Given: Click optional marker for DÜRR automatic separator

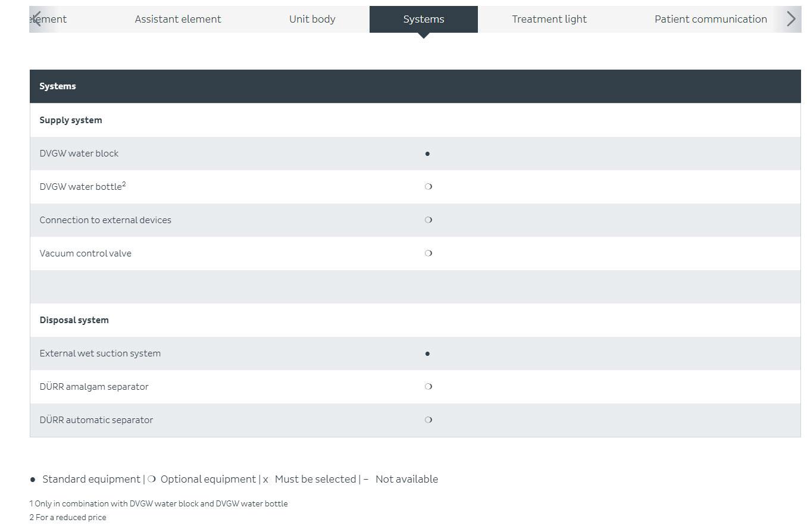Looking at the screenshot, I should pos(428,420).
